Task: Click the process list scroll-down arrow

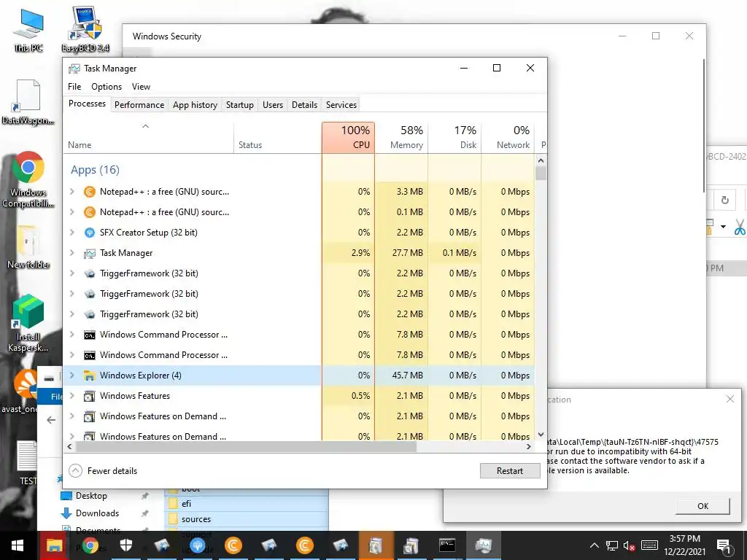Action: click(x=541, y=435)
